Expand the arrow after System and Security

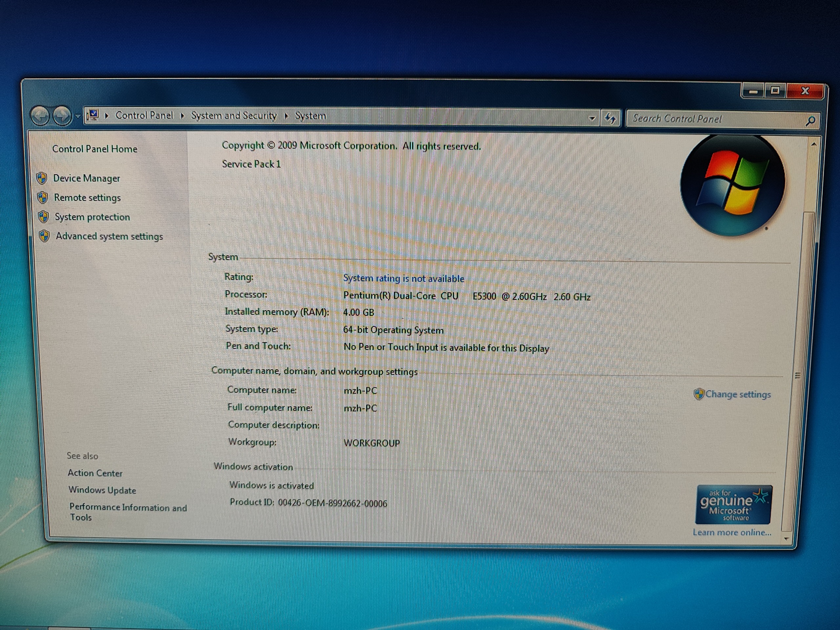287,116
